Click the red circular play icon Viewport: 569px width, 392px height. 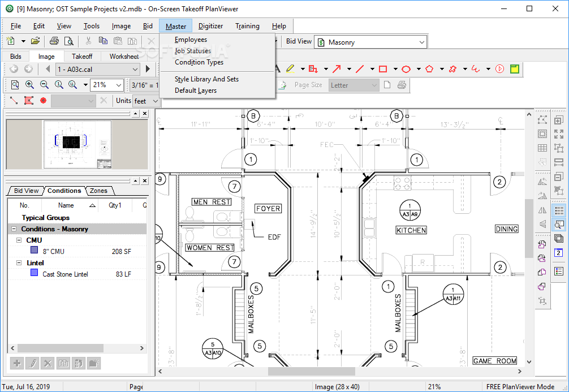[x=499, y=68]
